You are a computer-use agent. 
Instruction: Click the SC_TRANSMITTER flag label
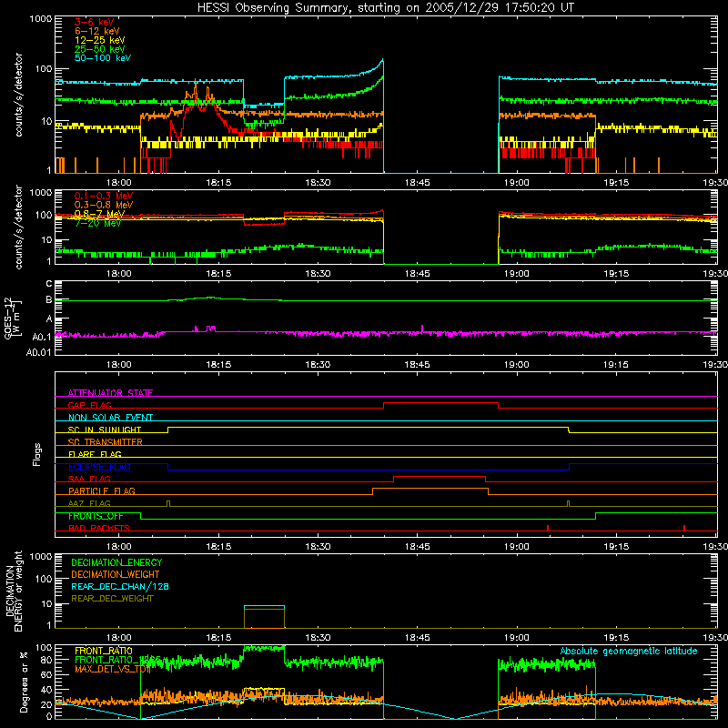(x=106, y=442)
